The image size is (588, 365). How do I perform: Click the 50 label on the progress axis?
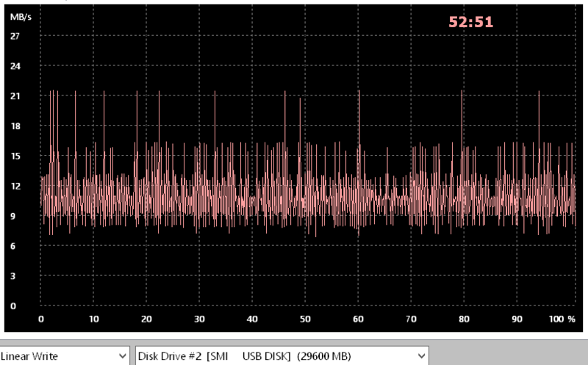(305, 319)
